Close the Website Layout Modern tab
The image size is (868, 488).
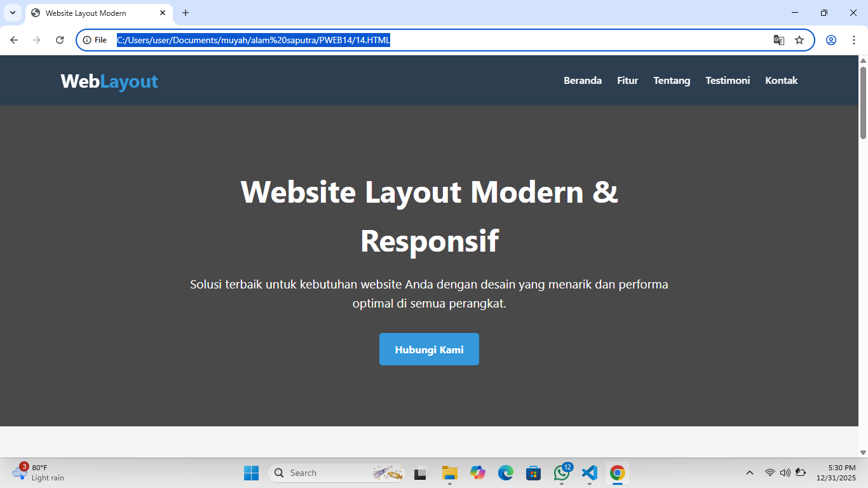point(163,13)
